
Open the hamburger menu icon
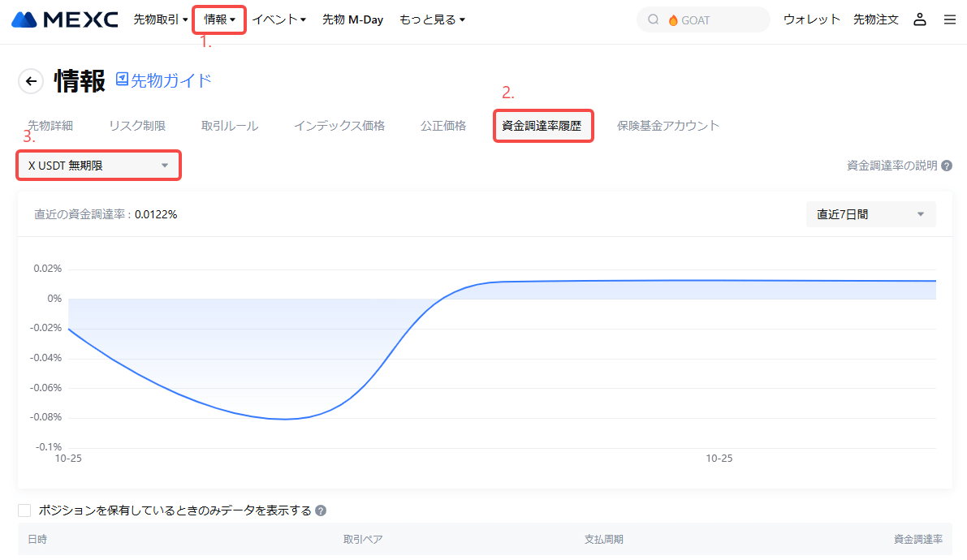[x=950, y=19]
